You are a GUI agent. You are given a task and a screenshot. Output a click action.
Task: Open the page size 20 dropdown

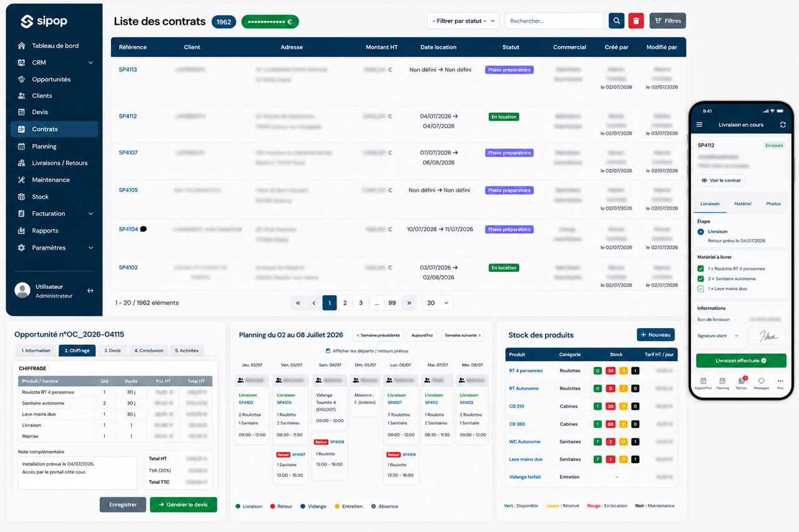tap(438, 303)
